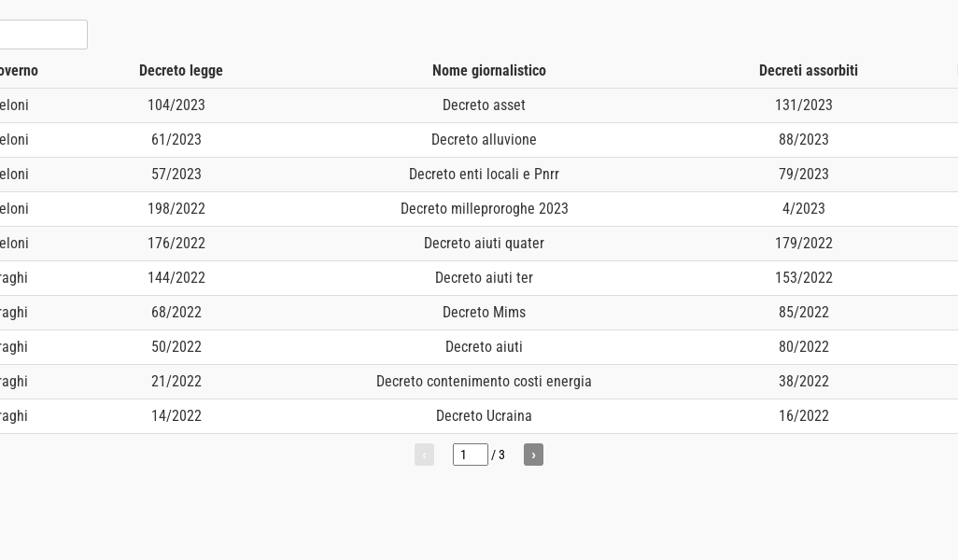Click decreto legge 104/2023 cell

(176, 105)
